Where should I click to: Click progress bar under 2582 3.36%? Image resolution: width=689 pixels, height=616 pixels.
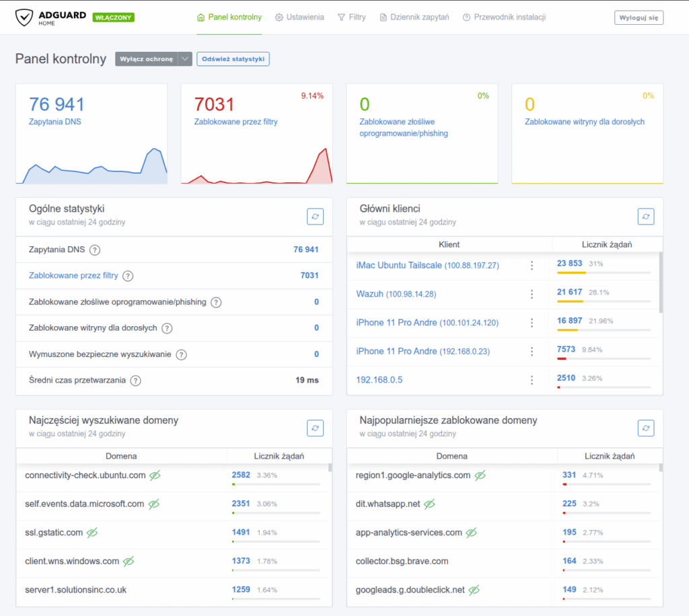pyautogui.click(x=276, y=484)
